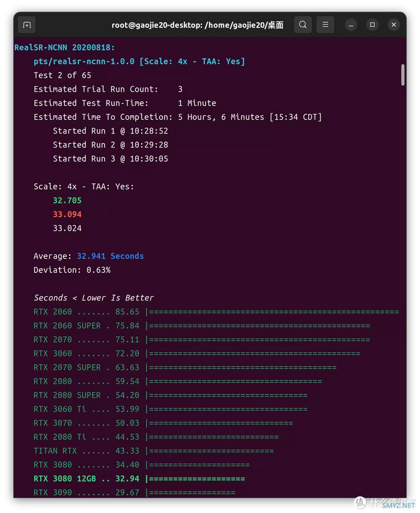Click the RTX 2060 85.65 row

point(216,312)
